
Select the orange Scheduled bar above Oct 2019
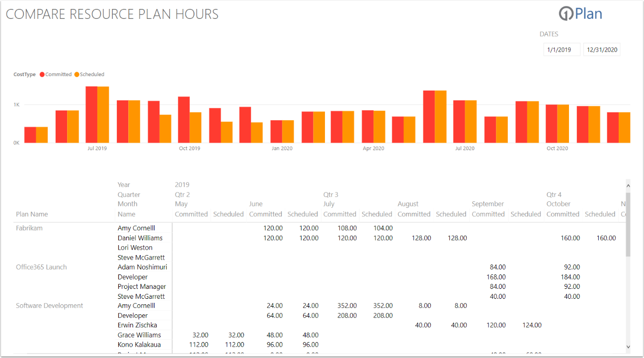point(195,128)
